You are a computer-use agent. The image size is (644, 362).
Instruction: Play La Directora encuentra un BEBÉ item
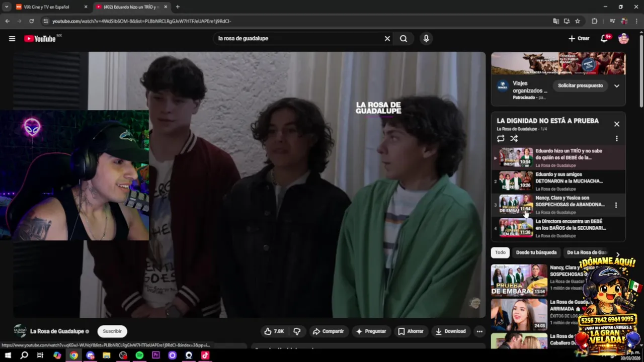coord(558,228)
